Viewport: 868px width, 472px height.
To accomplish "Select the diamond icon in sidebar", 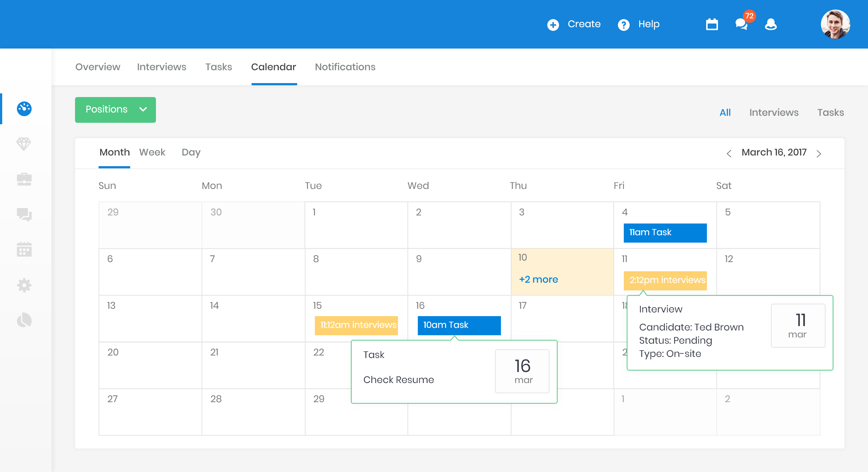I will [x=24, y=144].
